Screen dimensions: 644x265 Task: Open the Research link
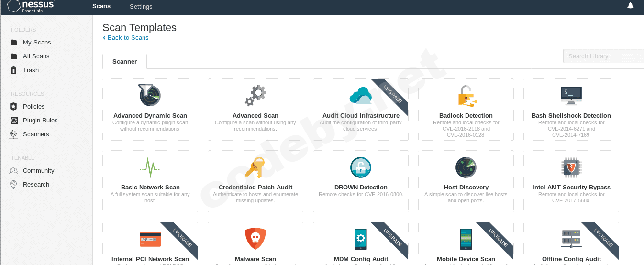[x=36, y=185]
